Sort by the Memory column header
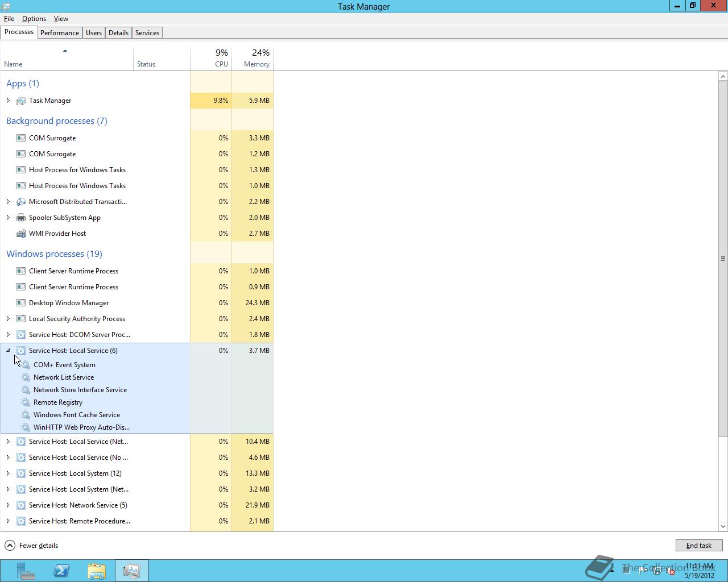 (253, 59)
